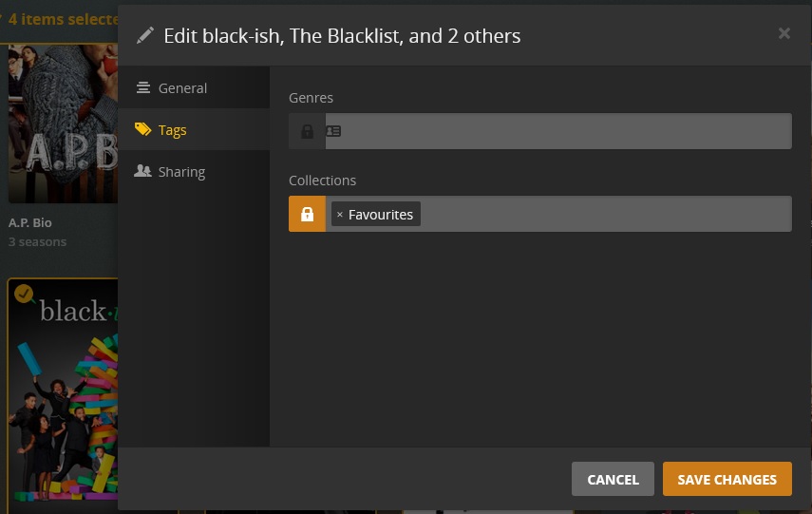Viewport: 812px width, 514px height.
Task: Click the tag icon beside Tags
Action: click(x=143, y=130)
